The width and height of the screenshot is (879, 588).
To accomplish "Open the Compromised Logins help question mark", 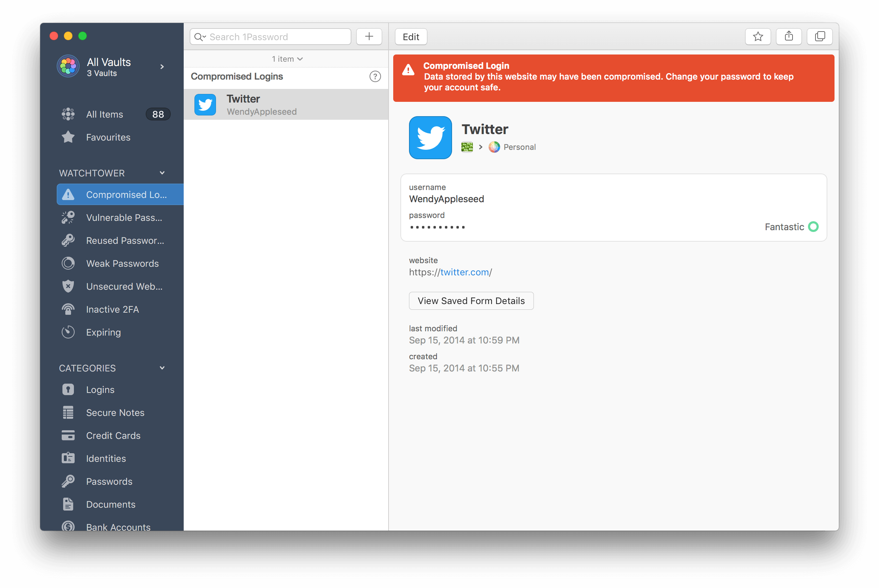I will [375, 76].
